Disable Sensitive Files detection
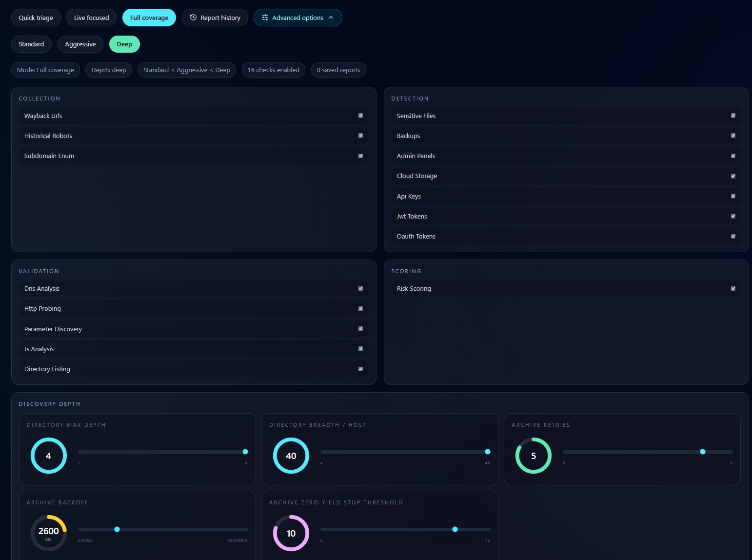Image resolution: width=752 pixels, height=560 pixels. click(x=732, y=116)
